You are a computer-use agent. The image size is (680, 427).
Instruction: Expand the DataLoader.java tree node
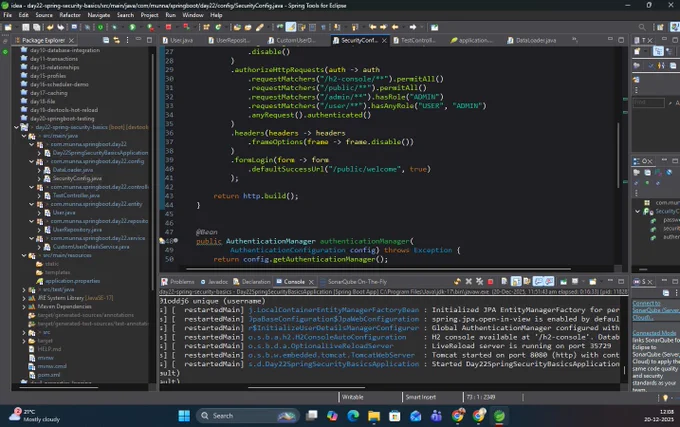coord(39,170)
